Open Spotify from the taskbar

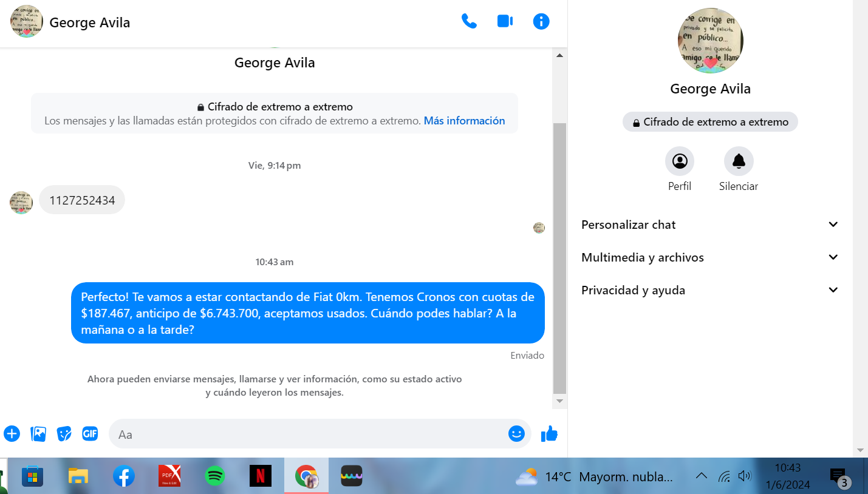215,476
